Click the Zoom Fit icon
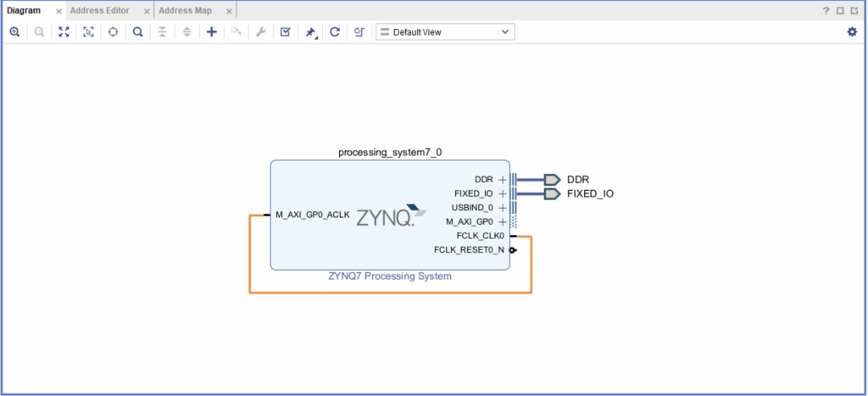The width and height of the screenshot is (868, 396). (x=64, y=32)
